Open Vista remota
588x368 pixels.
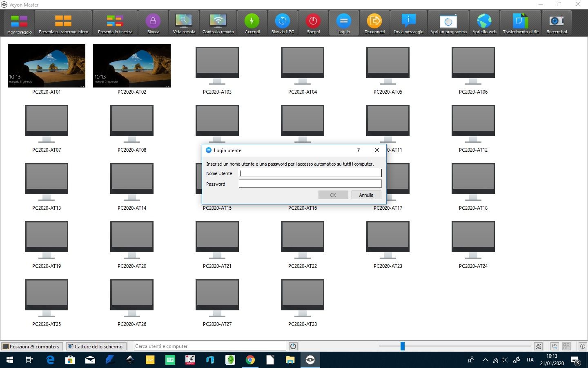[x=184, y=23]
